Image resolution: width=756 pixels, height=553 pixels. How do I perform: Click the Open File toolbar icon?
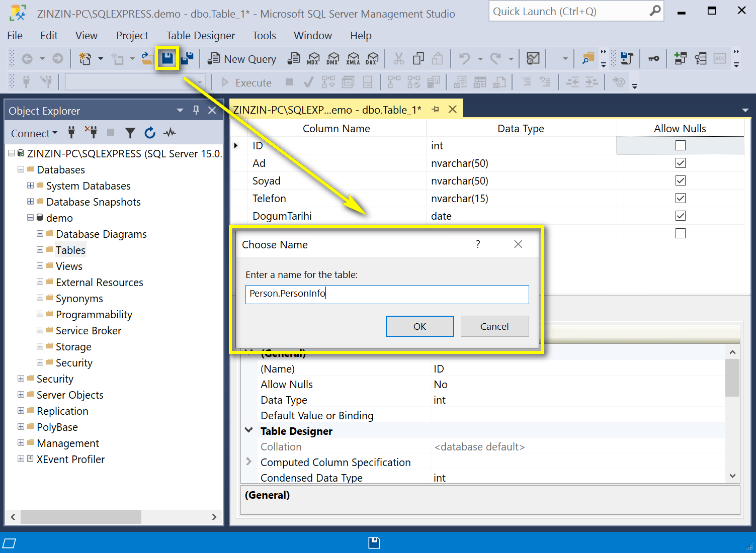pos(147,58)
